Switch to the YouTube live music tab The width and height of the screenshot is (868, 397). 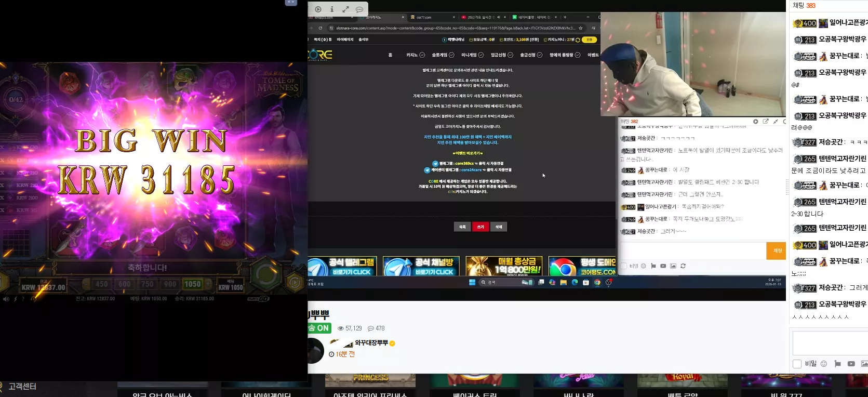click(484, 17)
